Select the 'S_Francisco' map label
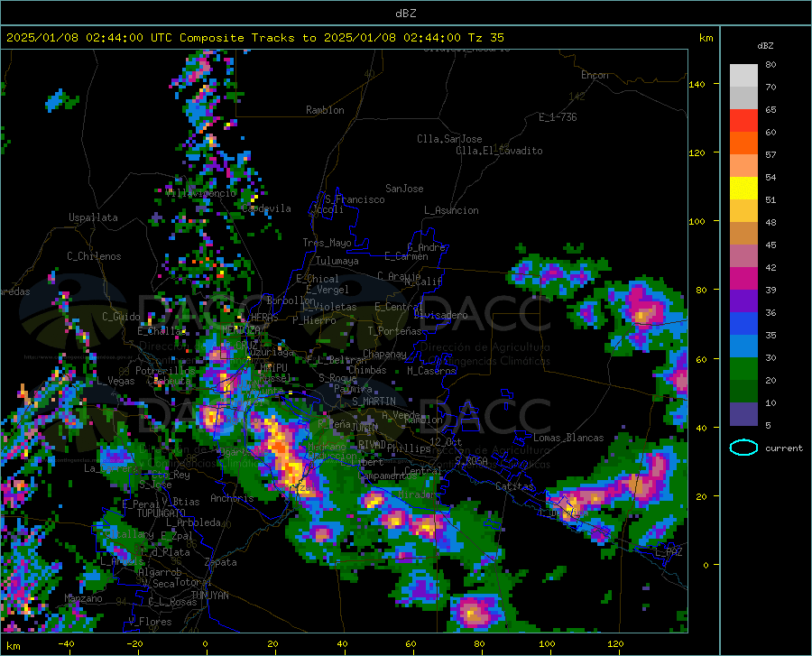Viewport: 812px width, 656px height. (355, 199)
